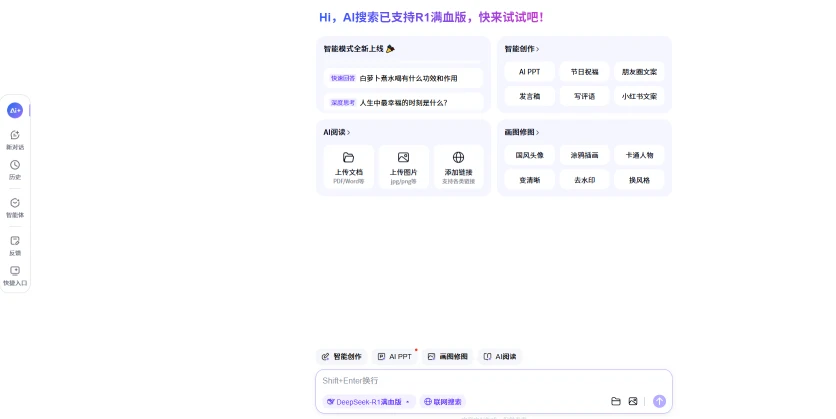The image size is (836, 419).
Task: Expand the 画图修图 section header
Action: coord(522,132)
